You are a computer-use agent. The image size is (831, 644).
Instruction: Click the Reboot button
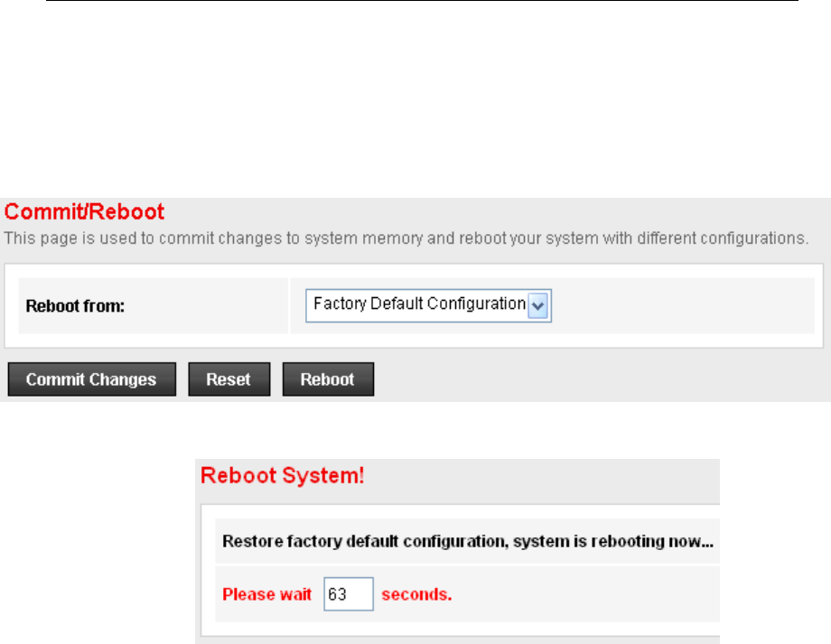pos(328,379)
